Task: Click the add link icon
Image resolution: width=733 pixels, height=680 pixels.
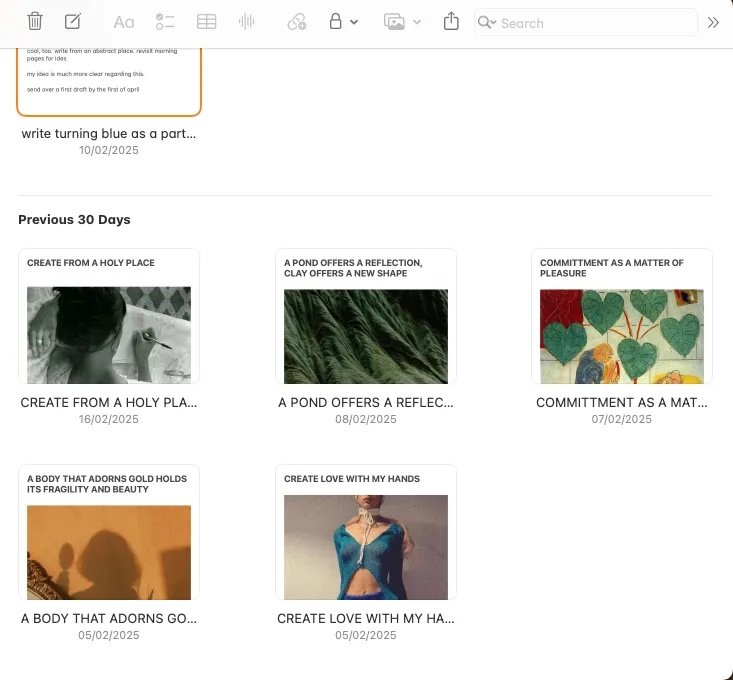Action: pos(296,21)
